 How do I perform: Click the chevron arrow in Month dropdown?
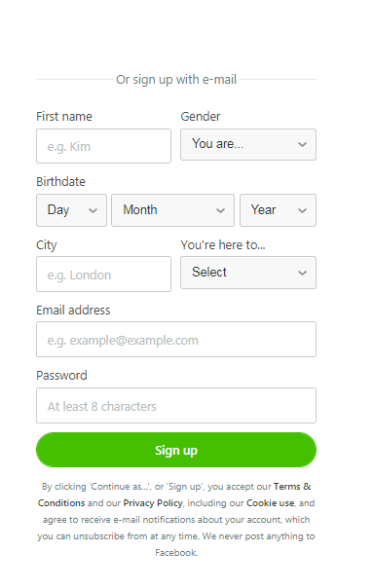(220, 210)
